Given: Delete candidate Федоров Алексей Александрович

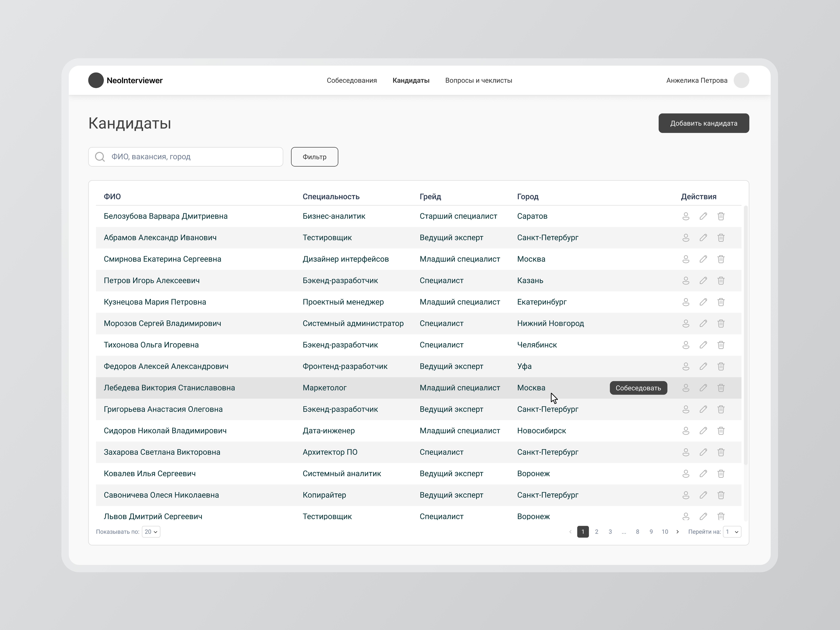Looking at the screenshot, I should tap(721, 366).
